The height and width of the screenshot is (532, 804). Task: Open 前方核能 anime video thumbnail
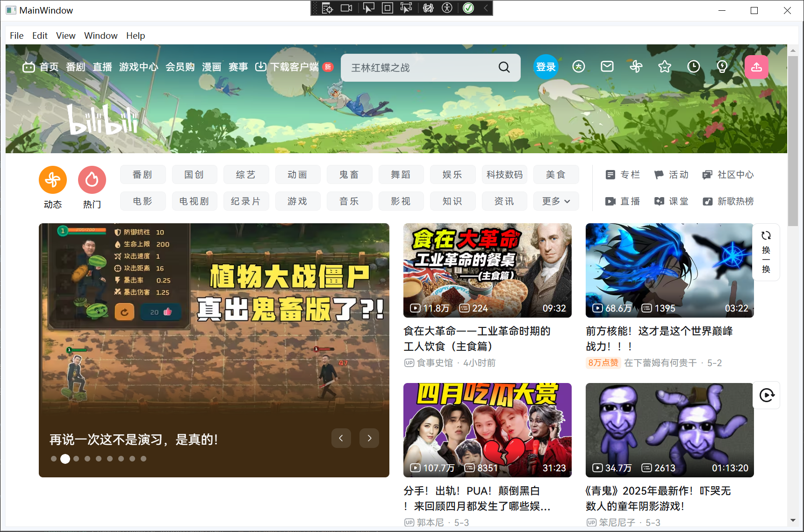point(670,270)
